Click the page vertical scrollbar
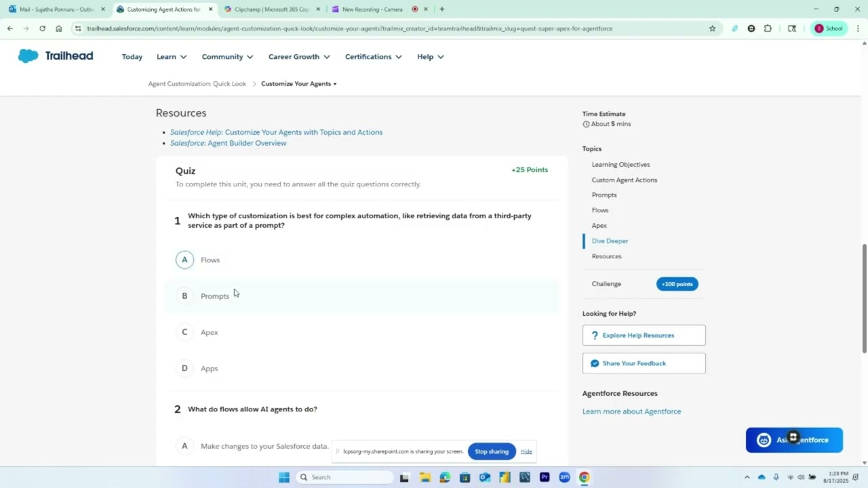 865,298
